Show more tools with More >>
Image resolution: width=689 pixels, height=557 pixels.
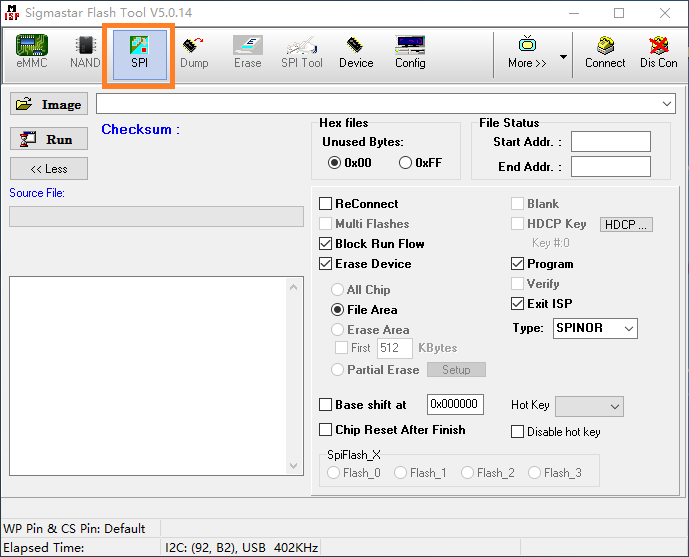527,52
